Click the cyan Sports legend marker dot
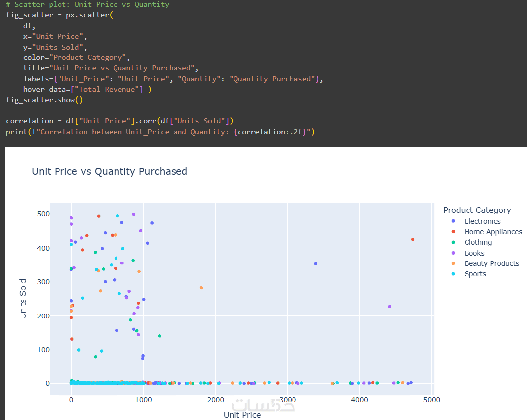Screen dimensions: 527x420 (x=453, y=274)
